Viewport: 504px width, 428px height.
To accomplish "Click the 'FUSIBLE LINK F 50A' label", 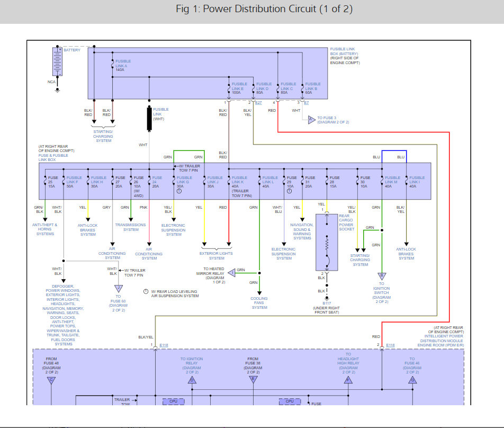I will pos(74,182).
